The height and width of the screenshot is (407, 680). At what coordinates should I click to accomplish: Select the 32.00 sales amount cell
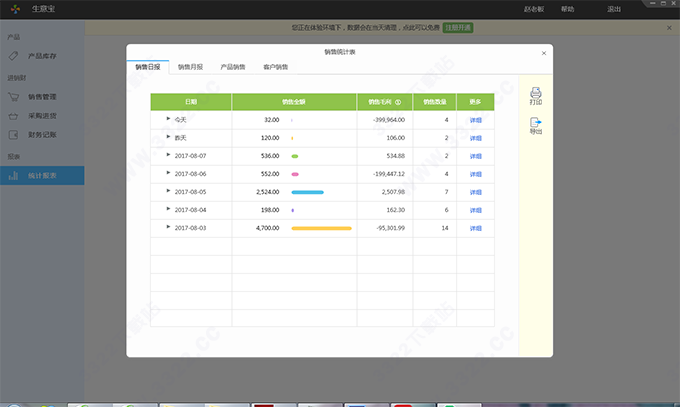[271, 120]
